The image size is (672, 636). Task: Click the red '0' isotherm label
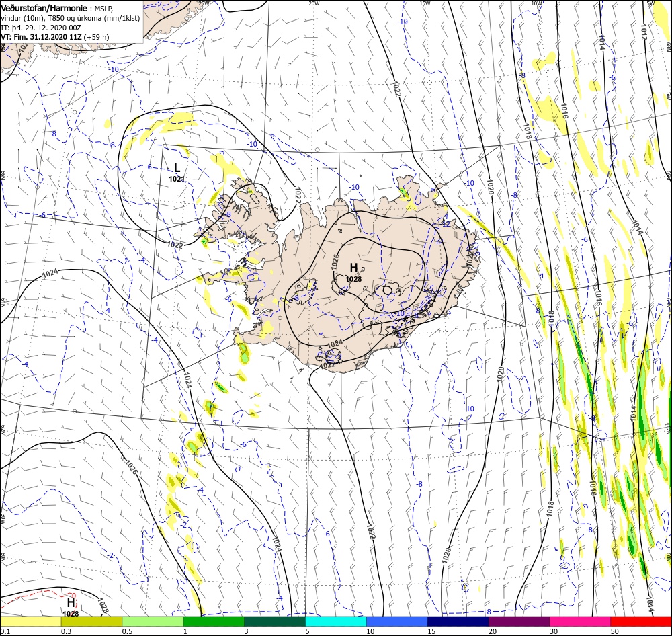pyautogui.click(x=73, y=596)
